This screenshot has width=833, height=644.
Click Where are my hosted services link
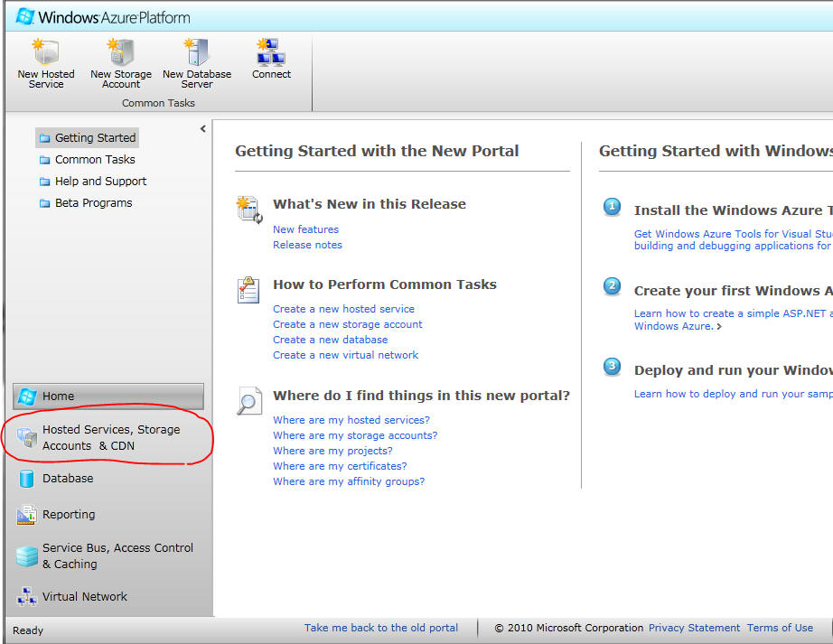click(x=351, y=420)
